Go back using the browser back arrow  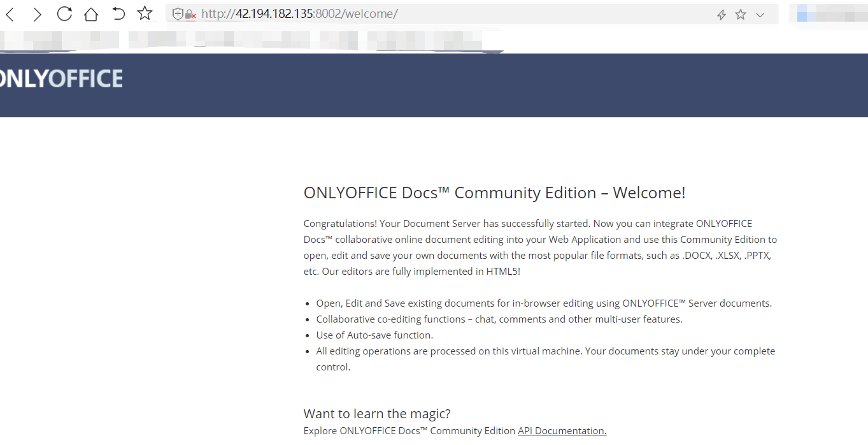(x=10, y=14)
